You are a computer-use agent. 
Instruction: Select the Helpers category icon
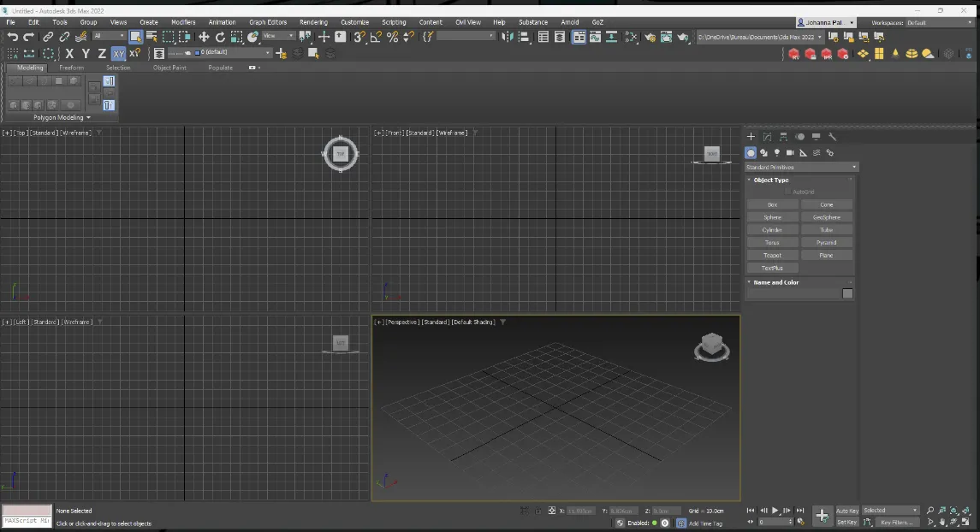[803, 152]
